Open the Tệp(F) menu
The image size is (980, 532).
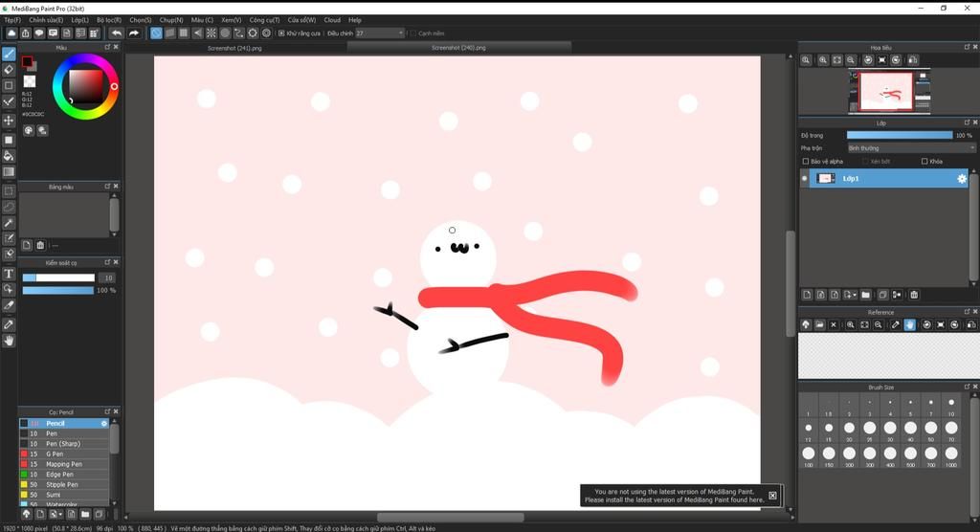(11, 20)
